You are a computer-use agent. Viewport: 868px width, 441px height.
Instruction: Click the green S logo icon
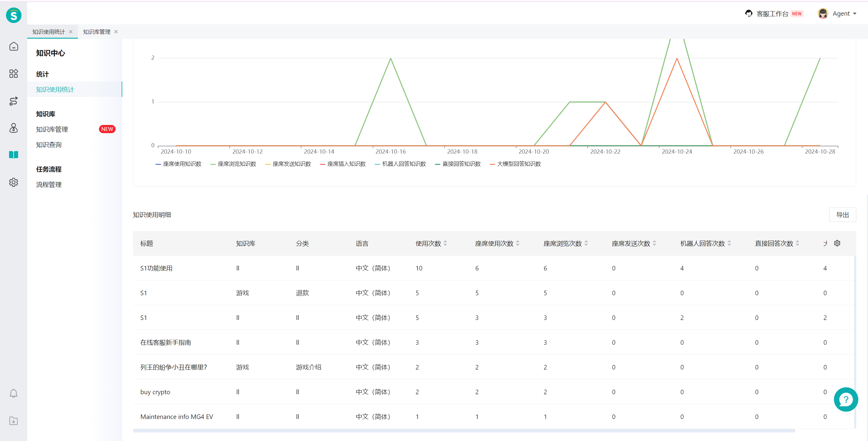(x=14, y=15)
